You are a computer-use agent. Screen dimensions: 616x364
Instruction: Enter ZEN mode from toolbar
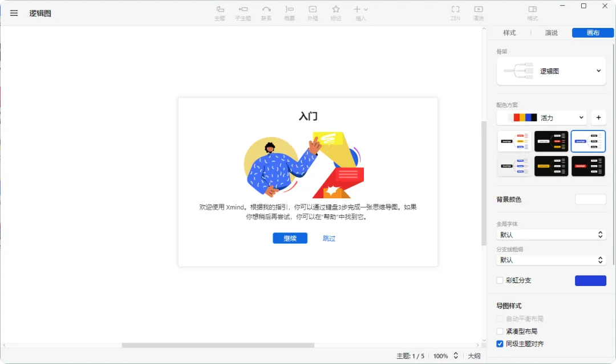pos(455,13)
